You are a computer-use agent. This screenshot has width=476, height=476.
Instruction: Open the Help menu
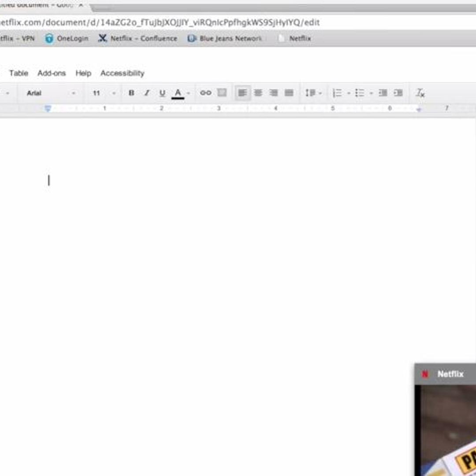(x=83, y=73)
